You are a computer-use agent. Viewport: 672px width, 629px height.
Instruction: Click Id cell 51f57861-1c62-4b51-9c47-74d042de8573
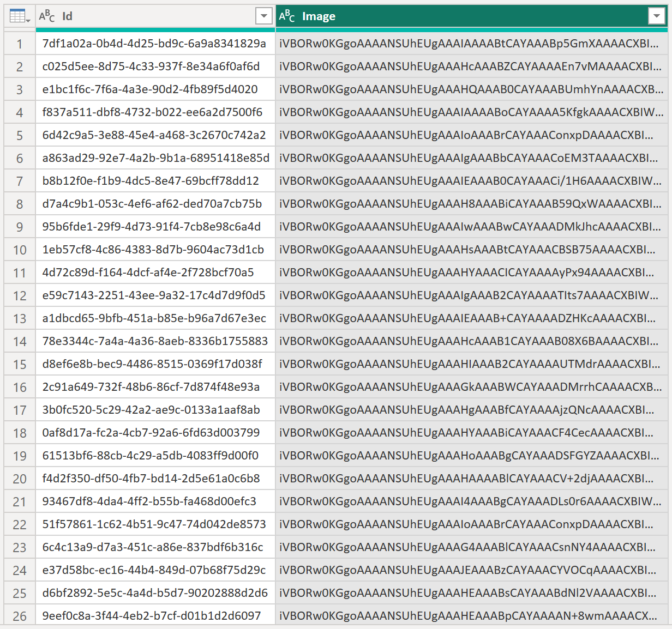(155, 524)
